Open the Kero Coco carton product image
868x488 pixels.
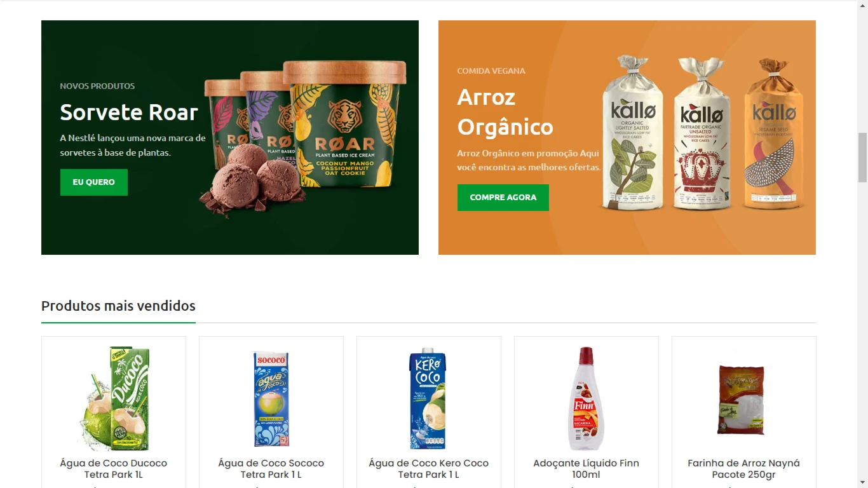coord(428,398)
